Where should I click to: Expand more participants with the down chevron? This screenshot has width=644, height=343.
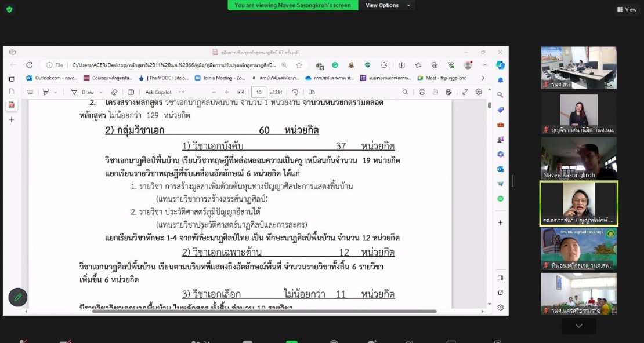[578, 326]
